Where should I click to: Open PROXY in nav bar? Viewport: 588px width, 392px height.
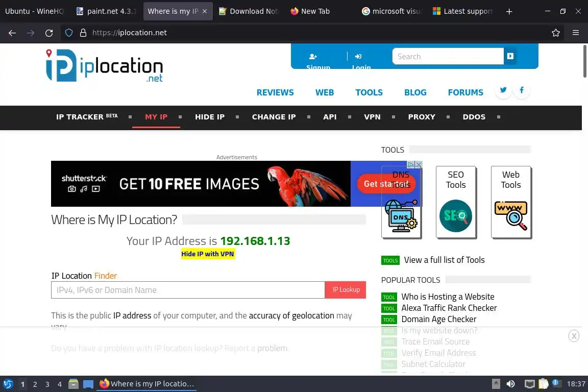pos(422,117)
